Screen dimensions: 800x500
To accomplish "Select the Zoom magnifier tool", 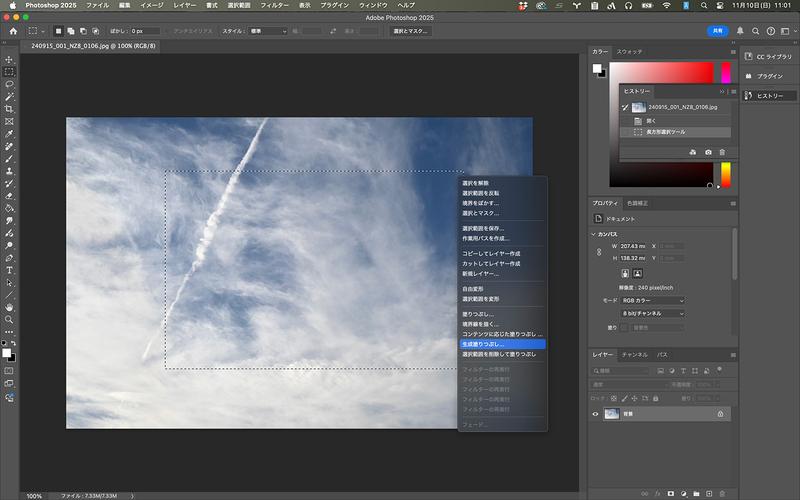I will tap(9, 320).
